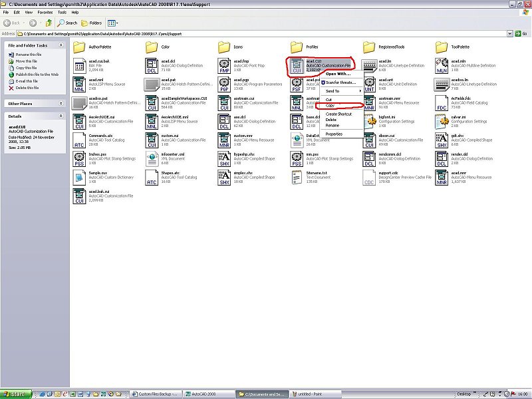Viewport: 532px width, 399px height.
Task: Select the Shapes.atc Tool Catalog file
Action: [x=171, y=178]
